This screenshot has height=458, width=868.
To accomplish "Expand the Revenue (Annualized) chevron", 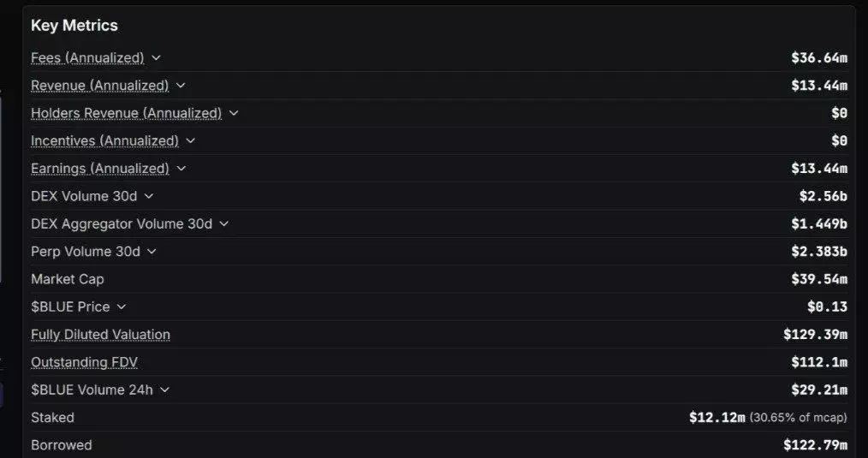I will (181, 86).
